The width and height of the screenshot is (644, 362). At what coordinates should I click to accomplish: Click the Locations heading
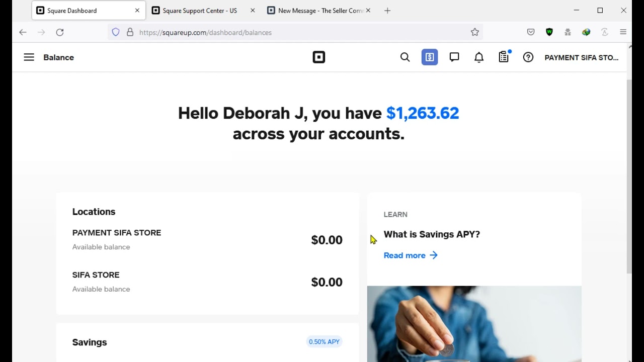(x=94, y=212)
